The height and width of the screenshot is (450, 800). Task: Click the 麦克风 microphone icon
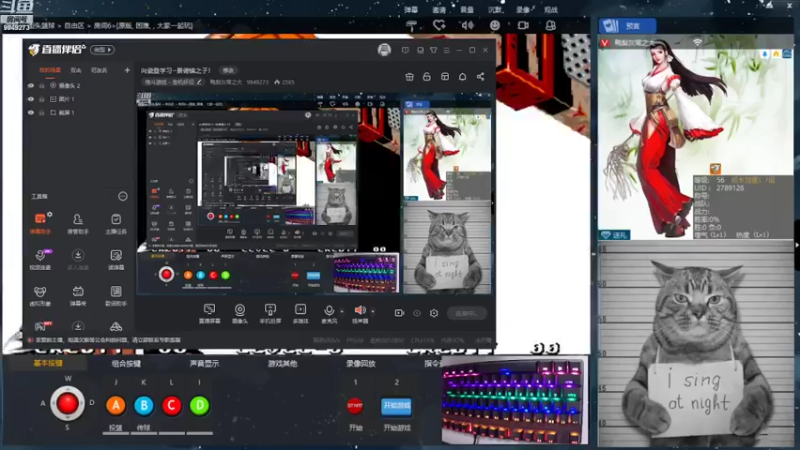point(329,311)
